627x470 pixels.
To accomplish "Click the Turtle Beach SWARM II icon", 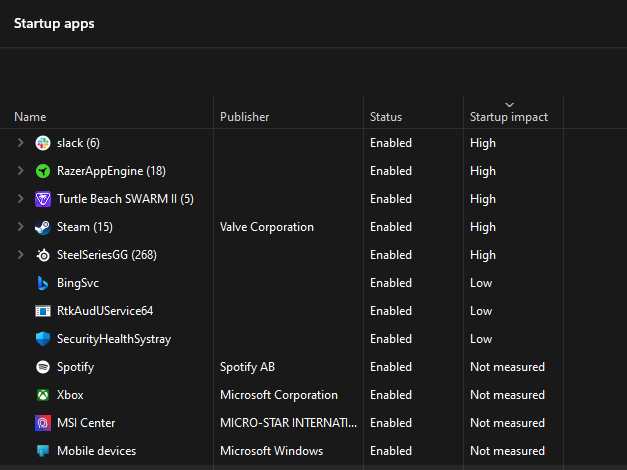I will (x=43, y=199).
